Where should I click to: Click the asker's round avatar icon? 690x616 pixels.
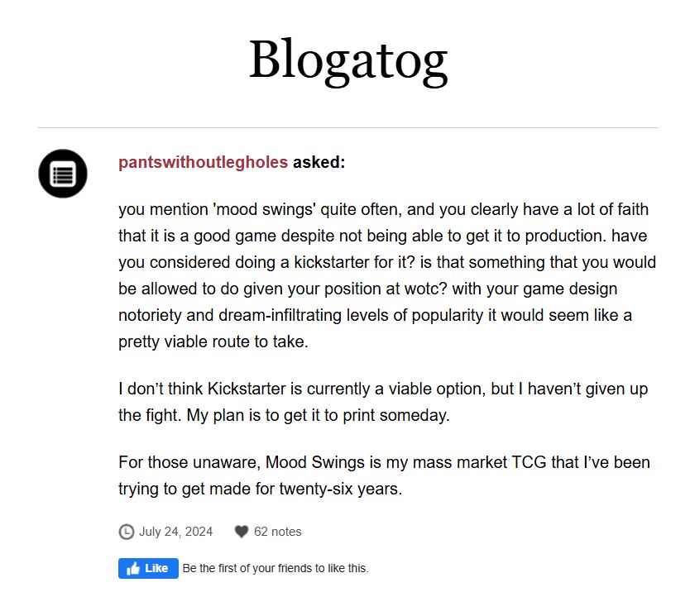pos(63,174)
